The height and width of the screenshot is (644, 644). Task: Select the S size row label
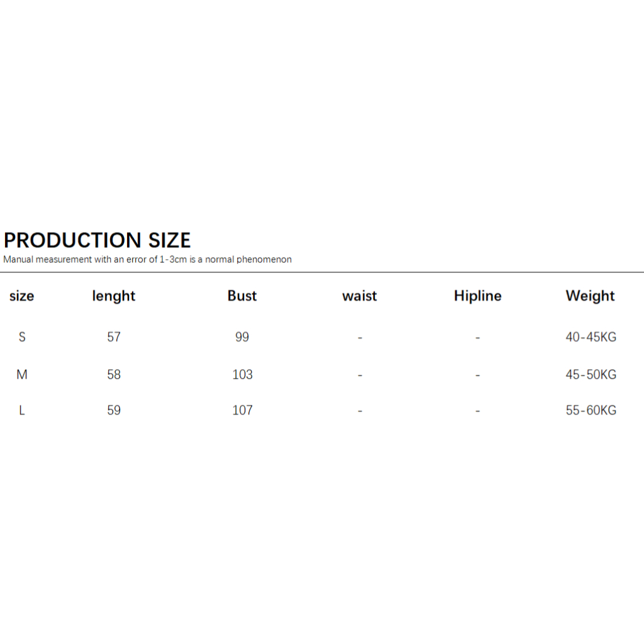point(22,337)
